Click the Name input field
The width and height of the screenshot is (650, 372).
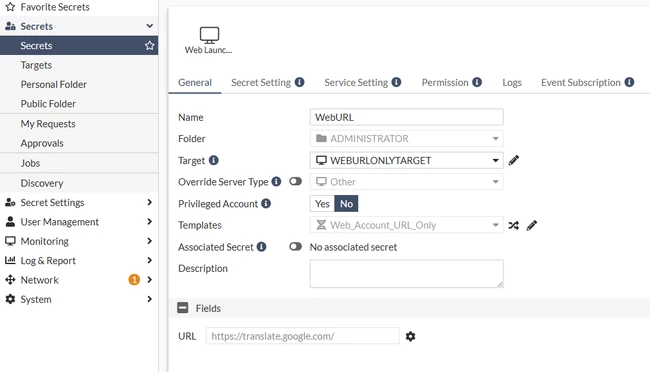[407, 117]
